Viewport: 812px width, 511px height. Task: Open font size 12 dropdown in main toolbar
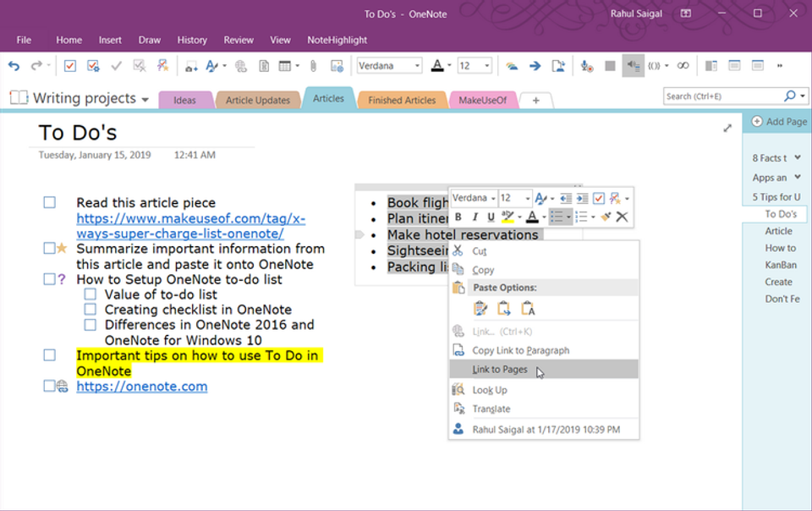pos(487,66)
